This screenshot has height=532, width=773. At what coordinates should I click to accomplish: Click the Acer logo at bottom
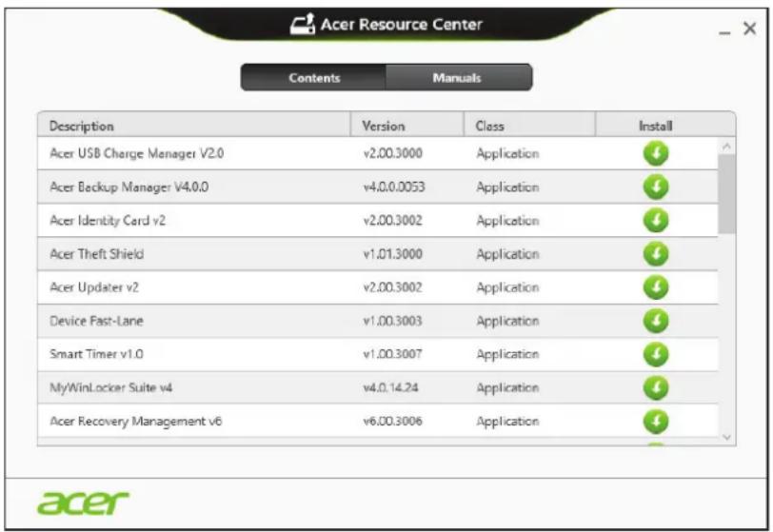click(84, 502)
